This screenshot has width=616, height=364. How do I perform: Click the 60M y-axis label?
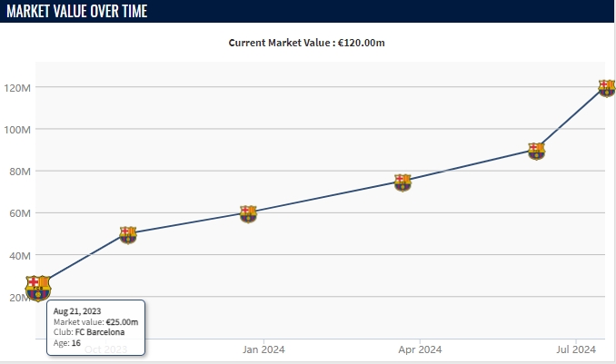19,213
